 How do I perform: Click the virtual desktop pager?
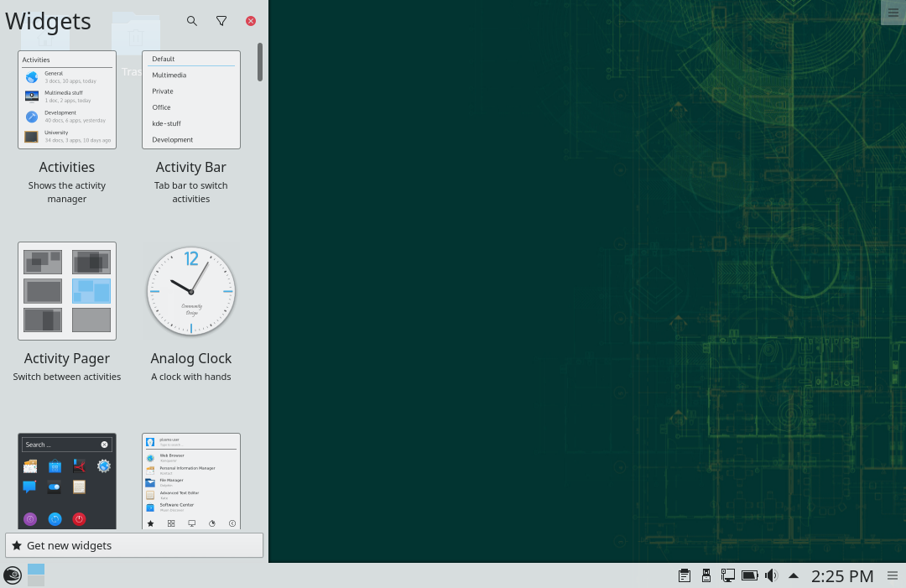(36, 575)
